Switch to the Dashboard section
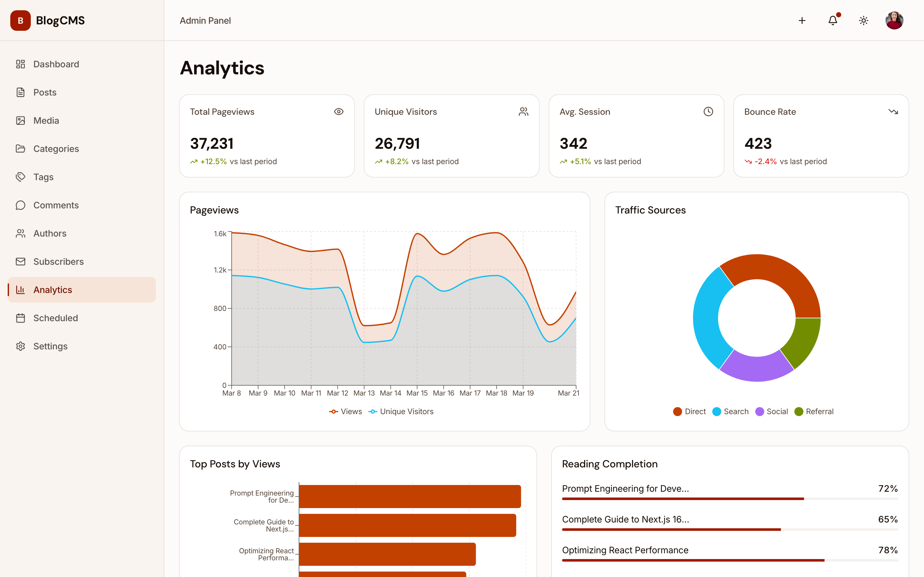The height and width of the screenshot is (577, 924). coord(56,64)
